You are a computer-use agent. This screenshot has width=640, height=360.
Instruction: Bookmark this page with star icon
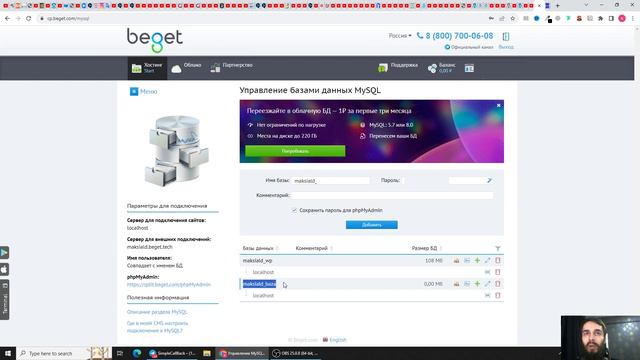tap(513, 18)
